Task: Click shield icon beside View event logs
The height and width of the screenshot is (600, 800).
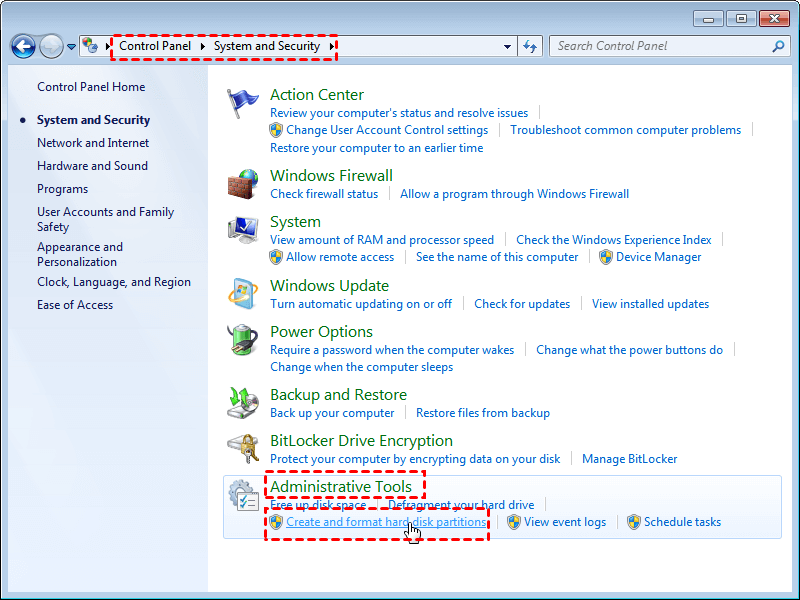Action: click(514, 522)
